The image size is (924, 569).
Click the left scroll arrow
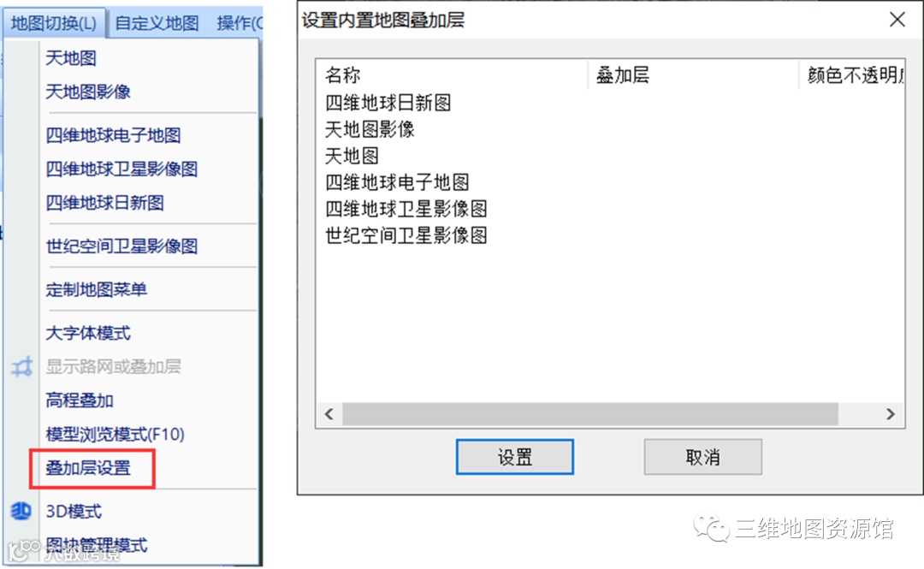[x=329, y=414]
